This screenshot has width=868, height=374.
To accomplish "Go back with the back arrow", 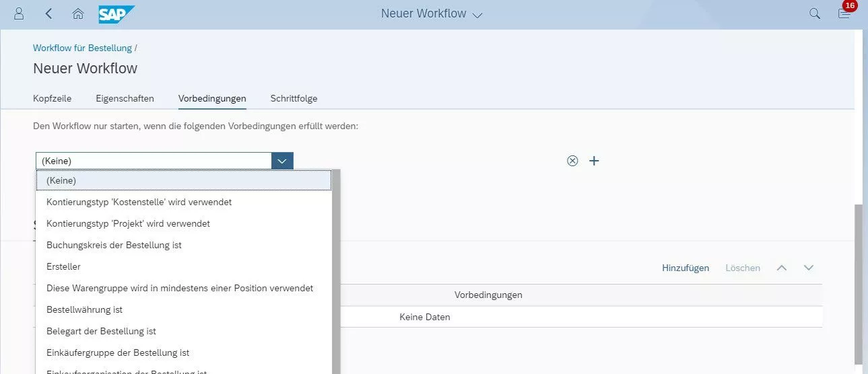I will coord(48,13).
